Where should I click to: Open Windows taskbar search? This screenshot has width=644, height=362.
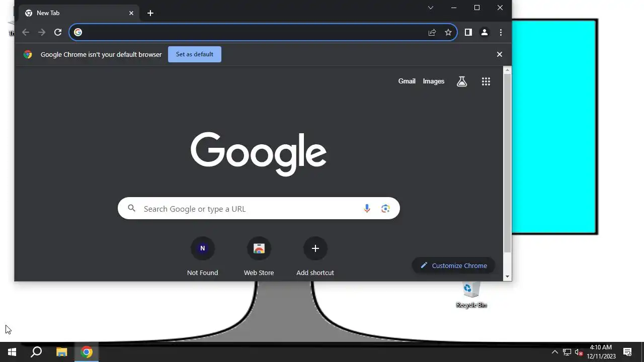[x=36, y=352]
